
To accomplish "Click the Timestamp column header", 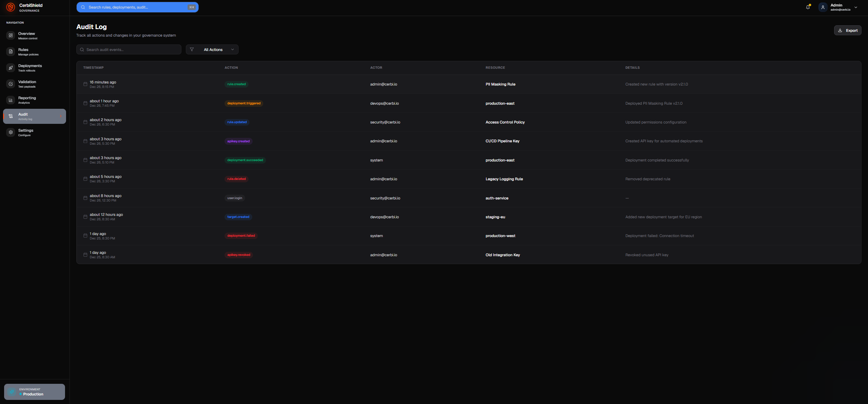I will point(93,68).
